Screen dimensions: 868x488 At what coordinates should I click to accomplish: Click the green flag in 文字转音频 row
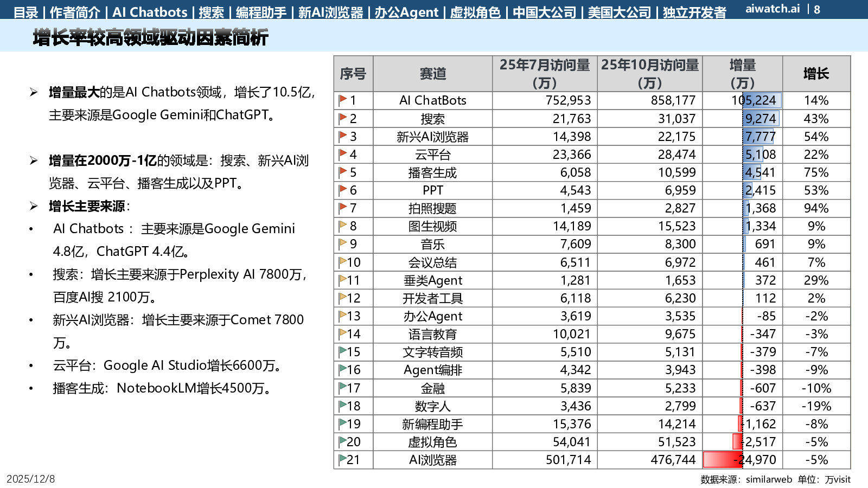343,351
